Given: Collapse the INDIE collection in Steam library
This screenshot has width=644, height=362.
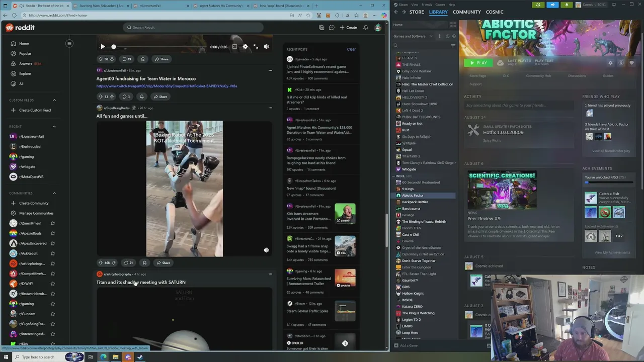Looking at the screenshot, I should click(394, 176).
